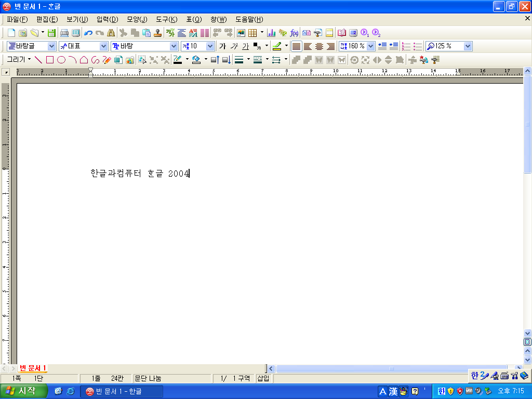Insert bulleted list icon

coord(418,46)
